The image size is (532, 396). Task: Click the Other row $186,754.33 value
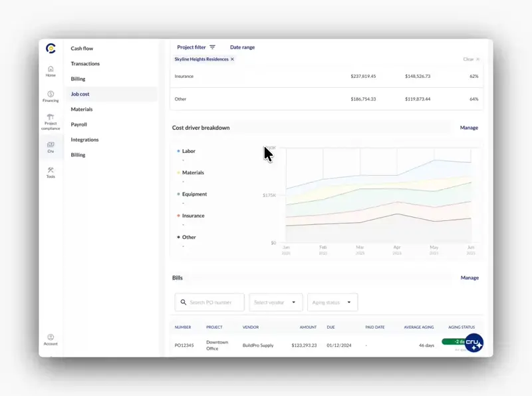click(363, 99)
